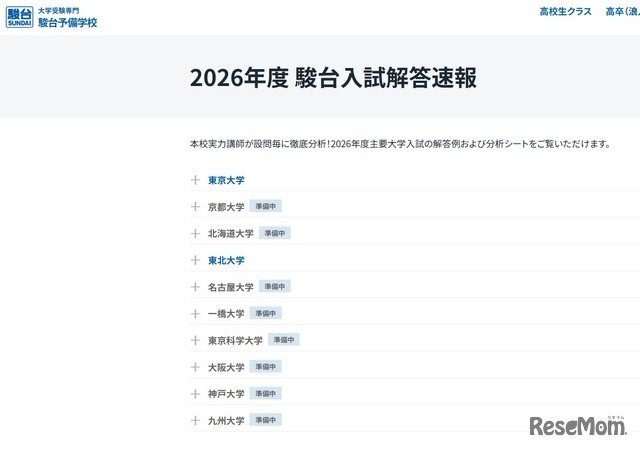Expand the 東京大学 plus icon
This screenshot has height=449, width=640.
(195, 180)
